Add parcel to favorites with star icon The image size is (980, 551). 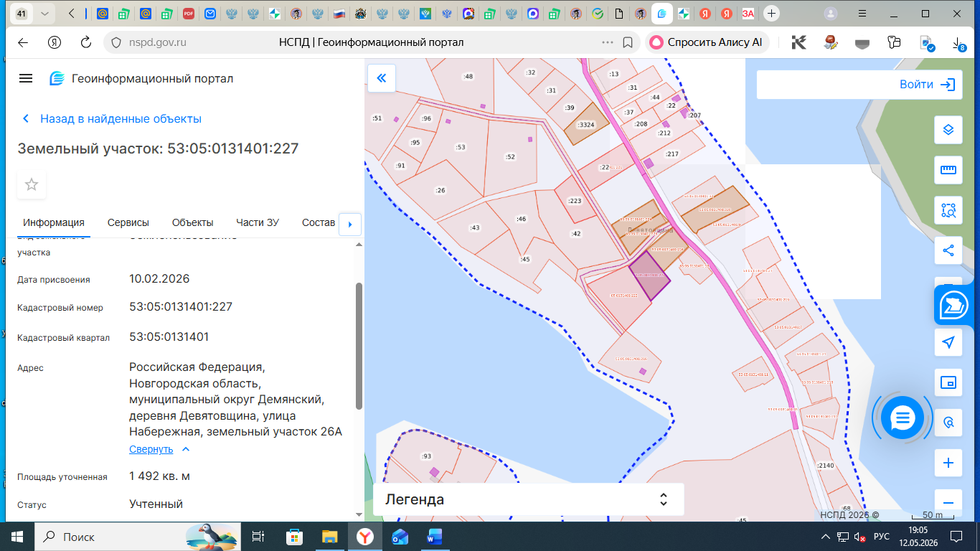[32, 185]
